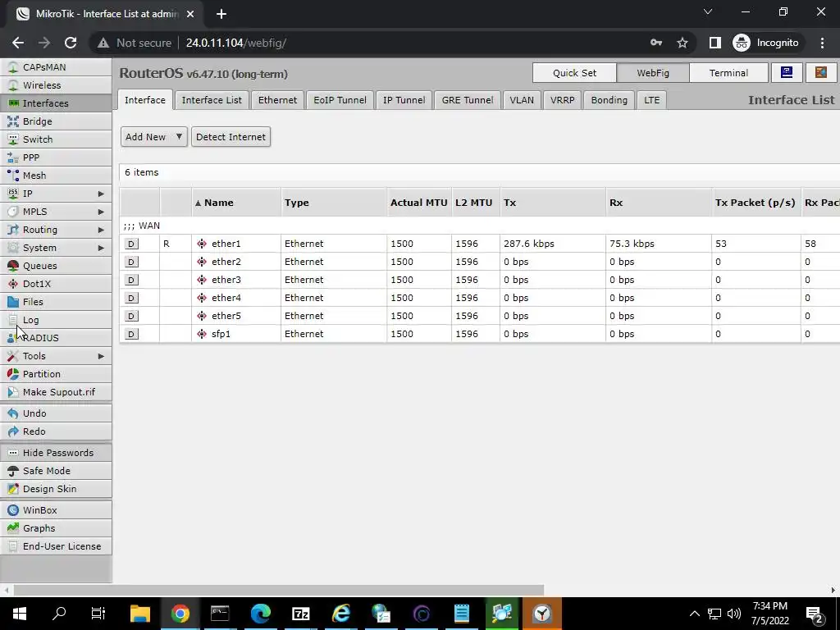This screenshot has width=840, height=630.
Task: Toggle the D button for ether5
Action: (x=131, y=316)
